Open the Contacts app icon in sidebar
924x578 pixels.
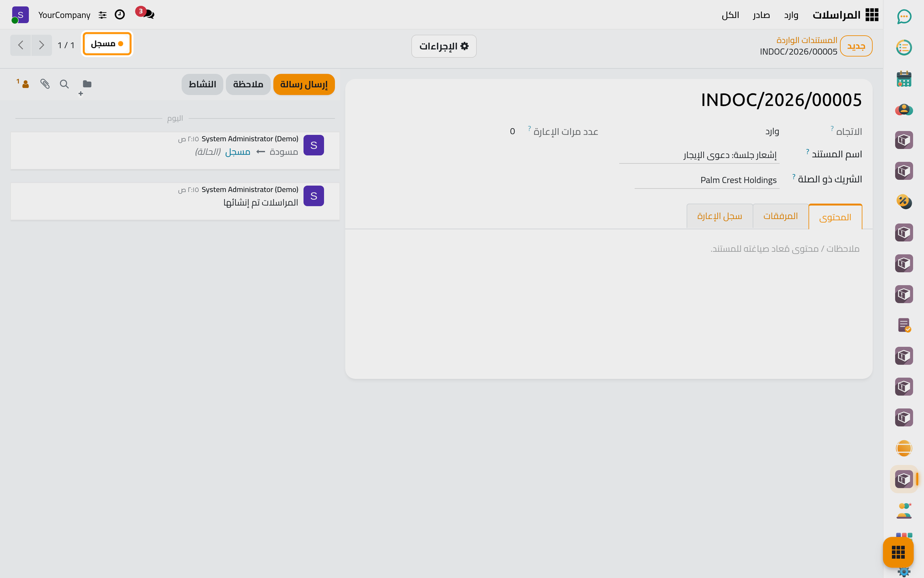tap(904, 109)
